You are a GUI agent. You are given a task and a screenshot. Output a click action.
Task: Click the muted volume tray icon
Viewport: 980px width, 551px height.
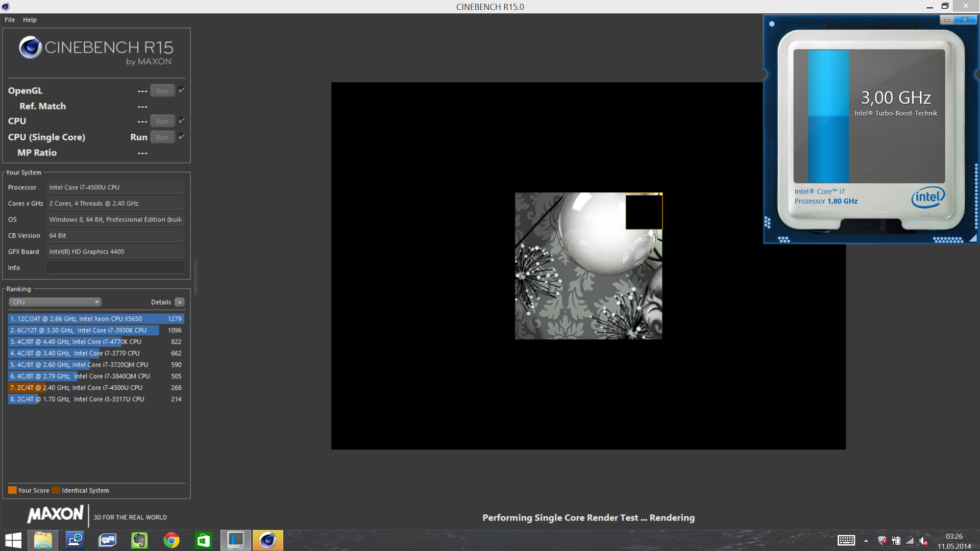[923, 541]
